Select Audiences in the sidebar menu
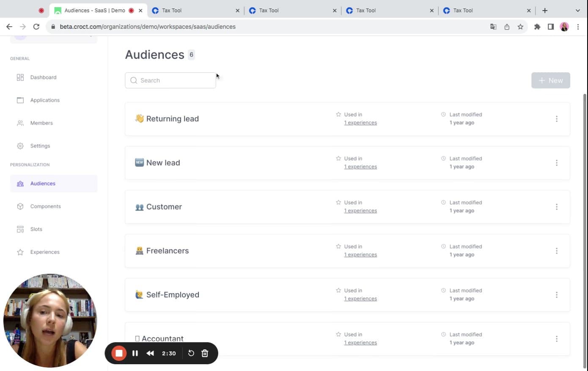 coord(43,184)
